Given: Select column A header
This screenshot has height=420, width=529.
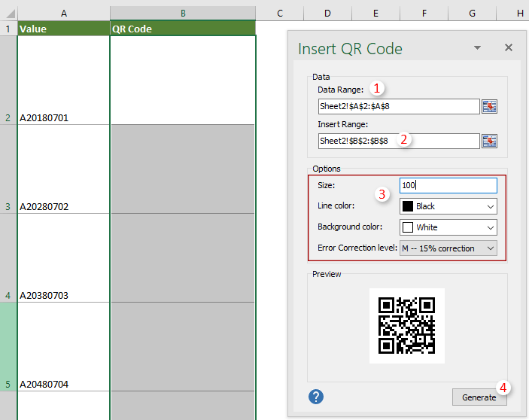Looking at the screenshot, I should click(x=64, y=14).
